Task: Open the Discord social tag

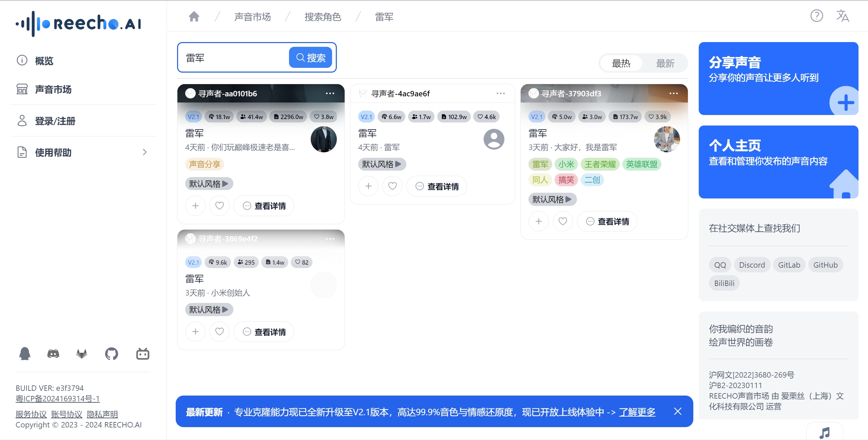Action: [752, 265]
